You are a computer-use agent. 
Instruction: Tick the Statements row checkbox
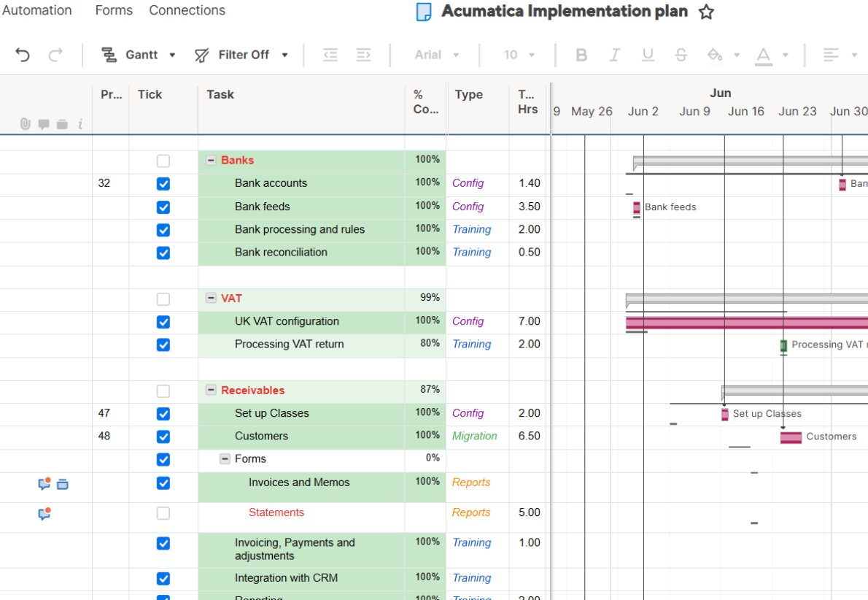(163, 514)
